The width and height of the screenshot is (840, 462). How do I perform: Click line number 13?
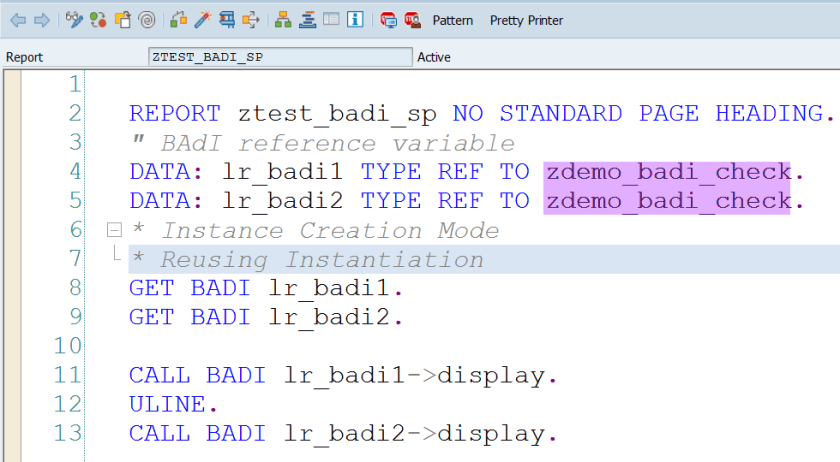click(x=68, y=433)
